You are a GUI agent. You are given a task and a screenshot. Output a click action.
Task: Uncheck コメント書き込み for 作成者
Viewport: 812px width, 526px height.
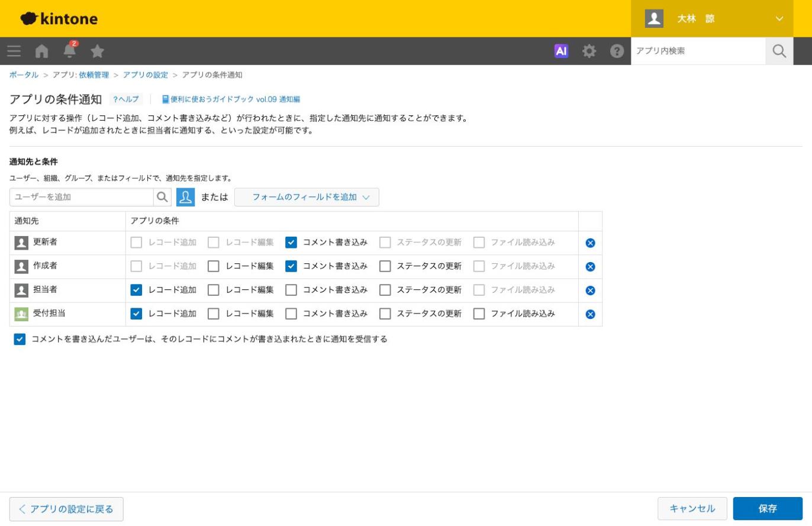coord(291,266)
